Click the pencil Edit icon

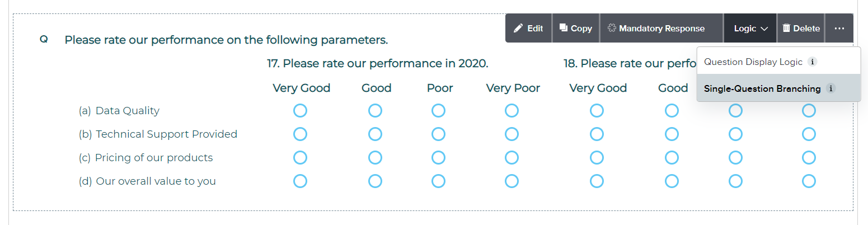[x=518, y=29]
